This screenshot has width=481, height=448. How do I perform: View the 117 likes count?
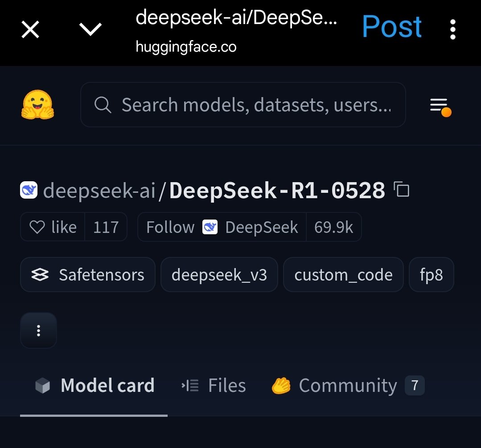click(106, 227)
